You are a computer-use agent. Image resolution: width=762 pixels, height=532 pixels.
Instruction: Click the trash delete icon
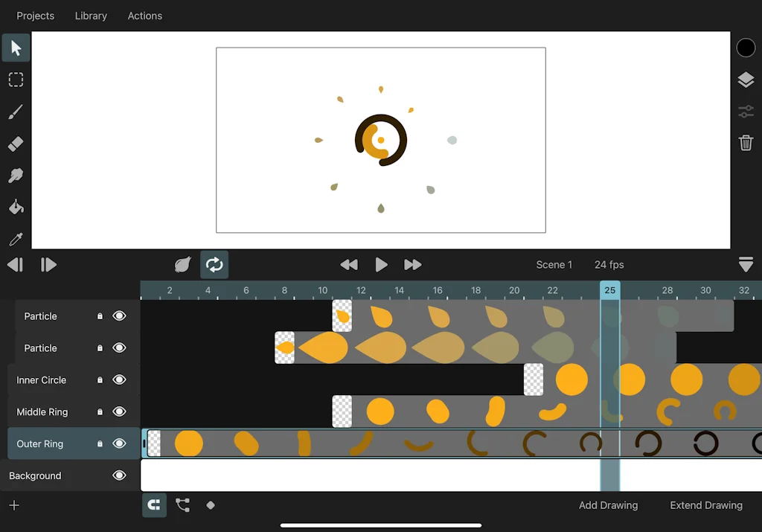pos(746,143)
